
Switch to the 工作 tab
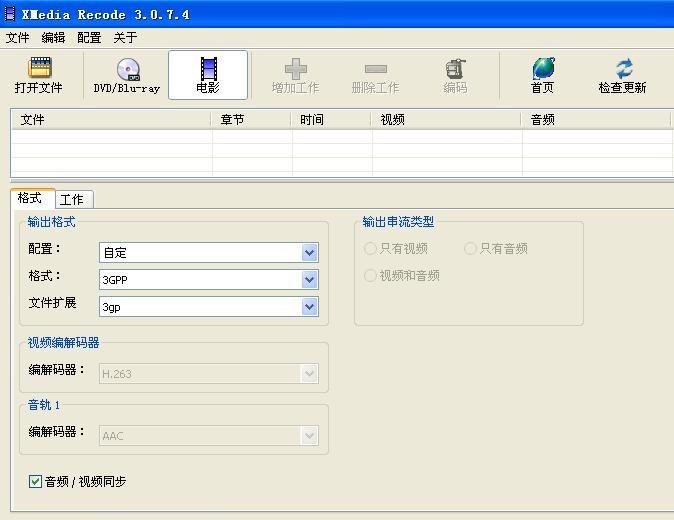click(x=72, y=199)
